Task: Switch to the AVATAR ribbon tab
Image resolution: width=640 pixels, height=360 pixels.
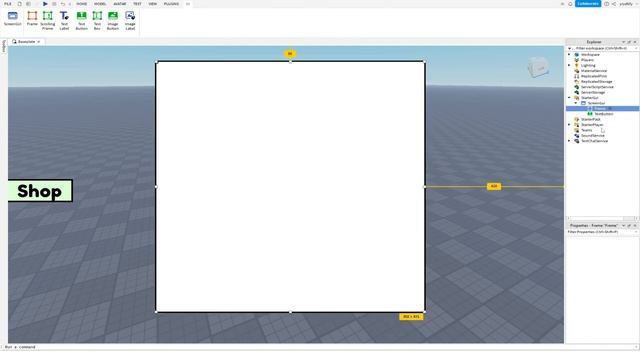Action: (120, 4)
